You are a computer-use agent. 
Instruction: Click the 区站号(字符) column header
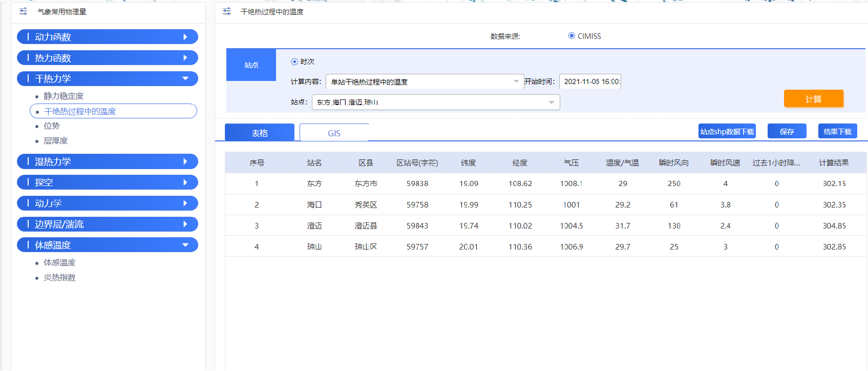click(x=417, y=162)
